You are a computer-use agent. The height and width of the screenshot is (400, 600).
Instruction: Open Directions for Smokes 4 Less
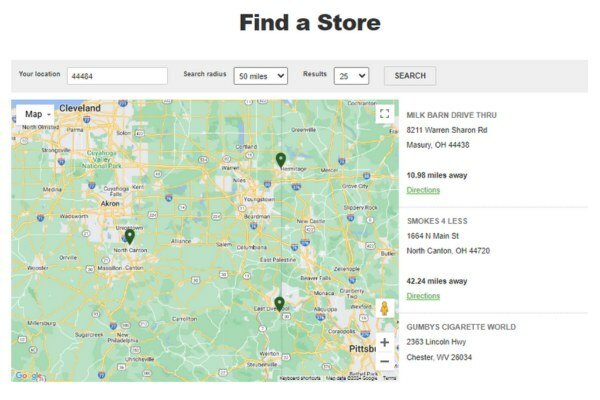(423, 296)
